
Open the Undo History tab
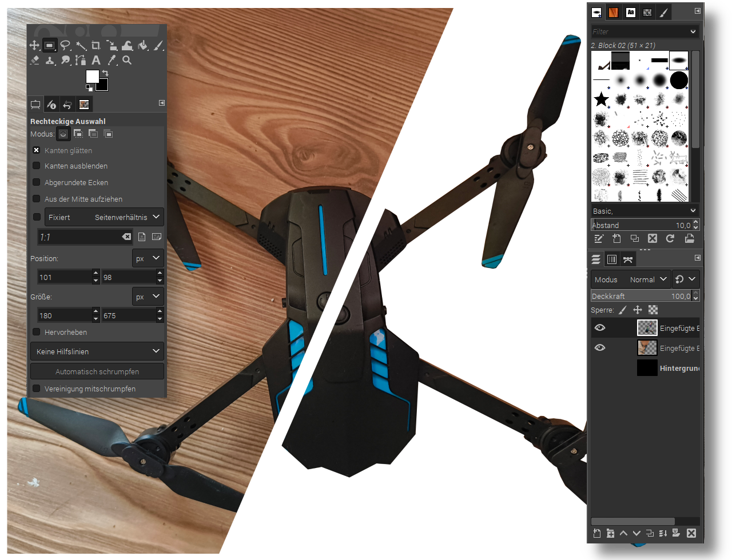pos(67,105)
